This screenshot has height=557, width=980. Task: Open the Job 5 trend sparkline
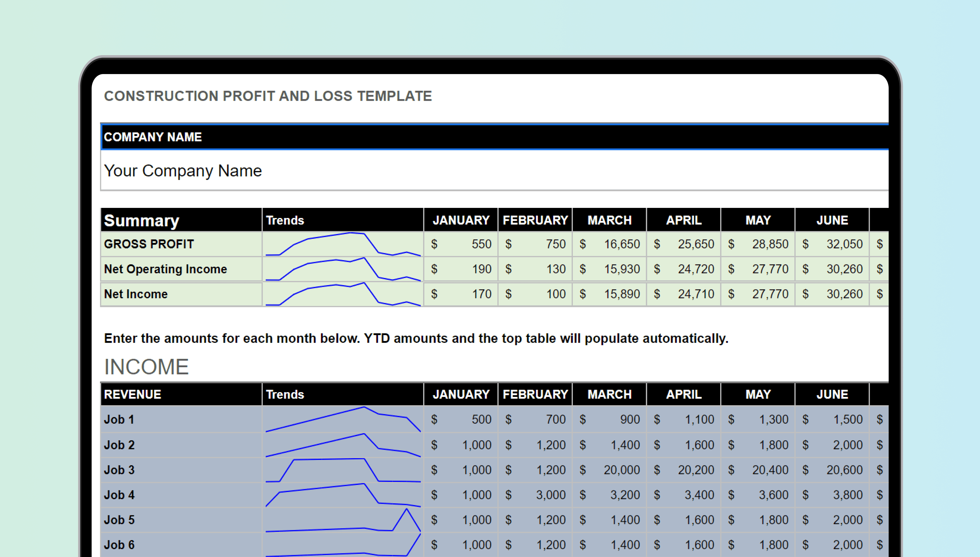point(343,520)
